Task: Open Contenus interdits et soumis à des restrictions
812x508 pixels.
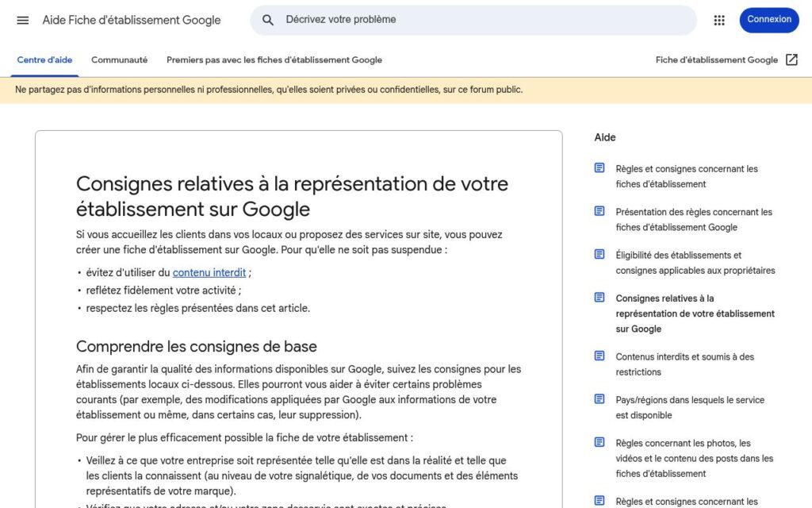Action: pos(684,364)
